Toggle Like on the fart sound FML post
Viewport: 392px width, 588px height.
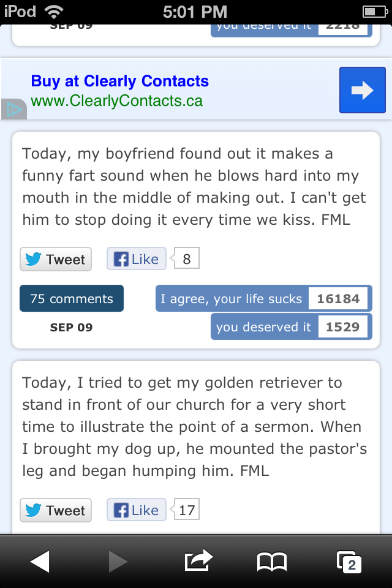pyautogui.click(x=136, y=259)
